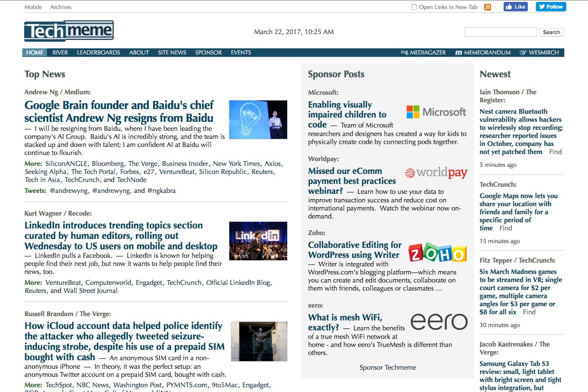The width and height of the screenshot is (588, 392).
Task: Open the lightbulb Andrew Ng thumbnail
Action: [x=258, y=119]
